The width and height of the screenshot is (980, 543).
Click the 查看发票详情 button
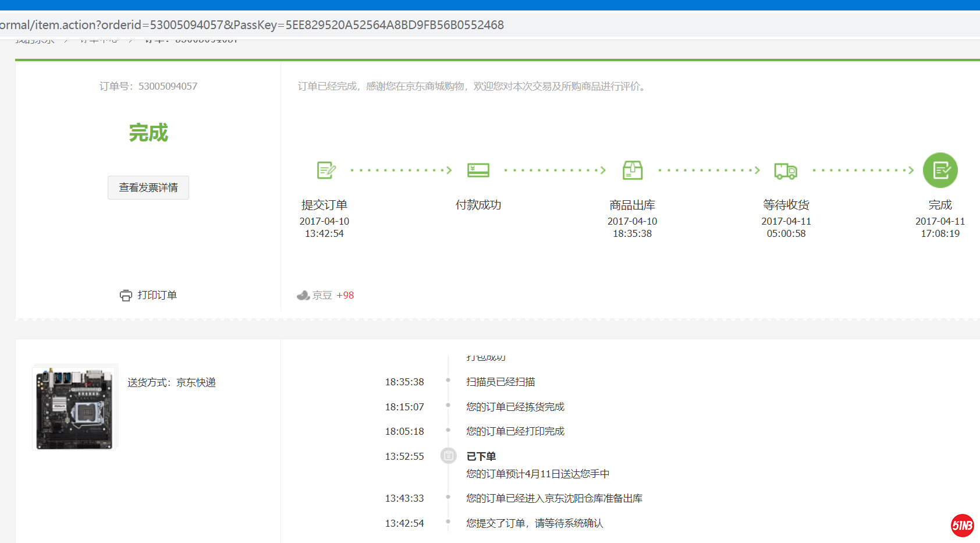tap(148, 187)
